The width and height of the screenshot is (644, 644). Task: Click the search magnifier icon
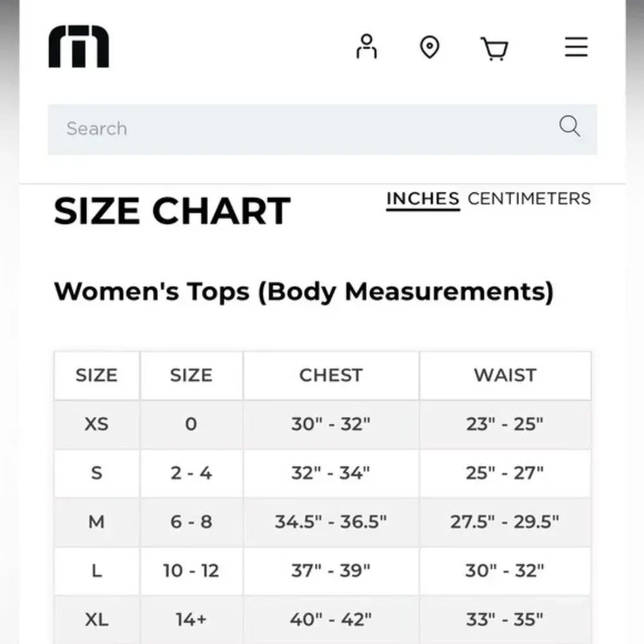[569, 127]
